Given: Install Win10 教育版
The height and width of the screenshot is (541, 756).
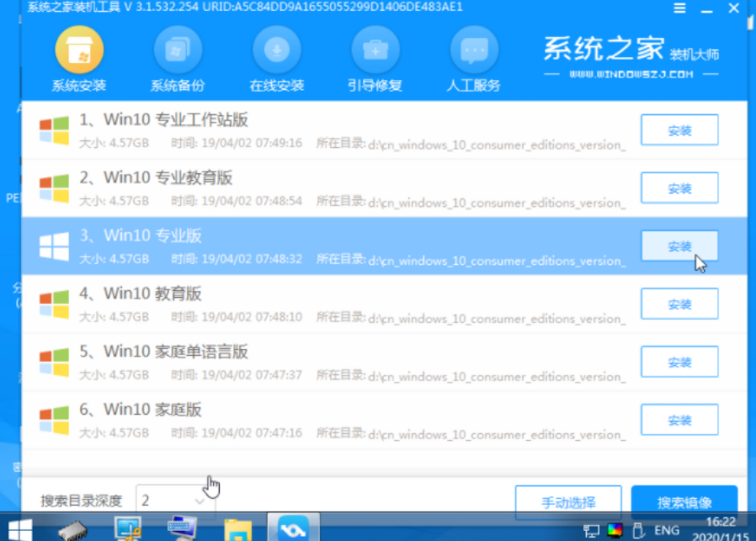Looking at the screenshot, I should point(679,304).
